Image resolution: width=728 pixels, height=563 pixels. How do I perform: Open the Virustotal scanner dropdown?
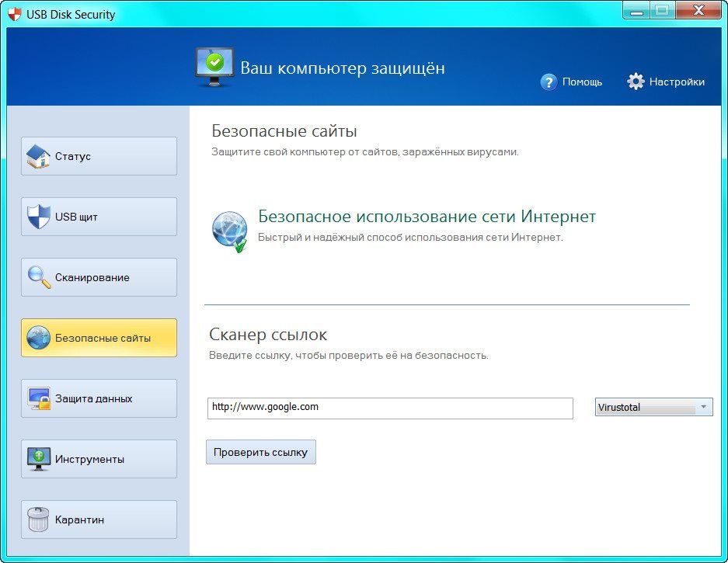pos(653,407)
